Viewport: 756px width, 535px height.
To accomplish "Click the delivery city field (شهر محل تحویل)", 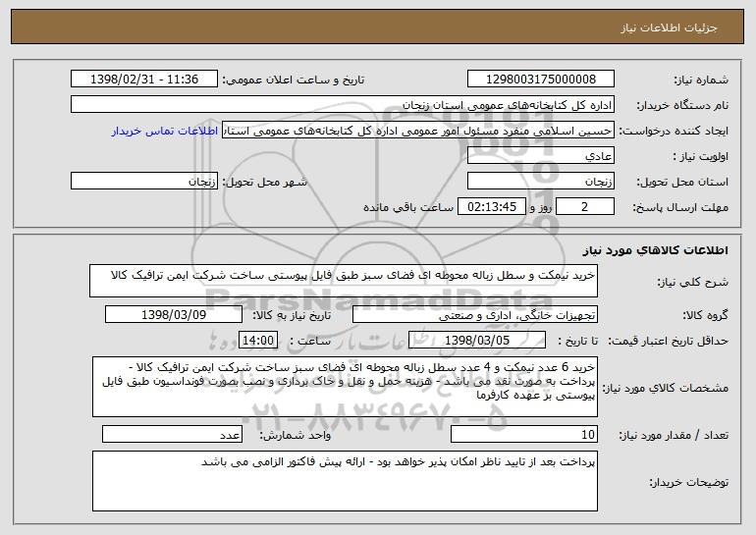I will pos(145,182).
